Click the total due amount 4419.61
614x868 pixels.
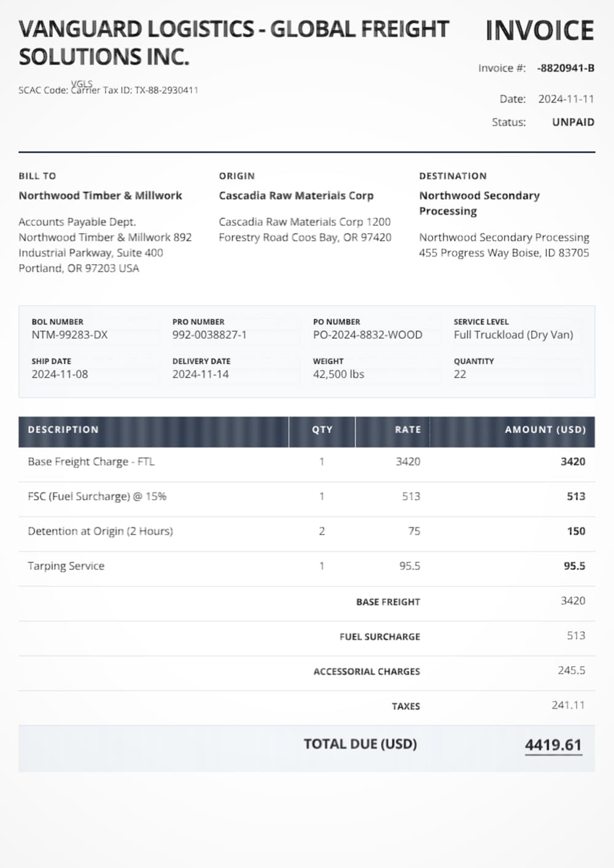pyautogui.click(x=553, y=745)
